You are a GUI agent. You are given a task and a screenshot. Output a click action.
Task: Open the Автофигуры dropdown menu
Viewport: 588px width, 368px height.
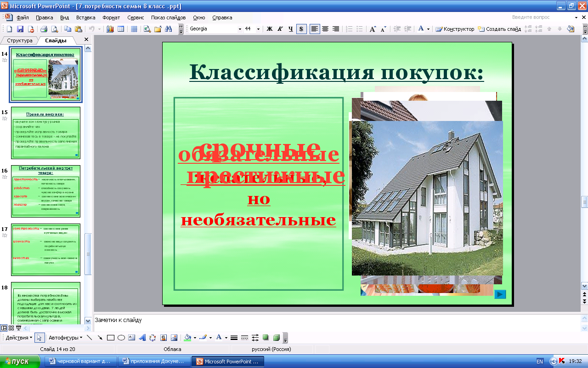point(65,338)
